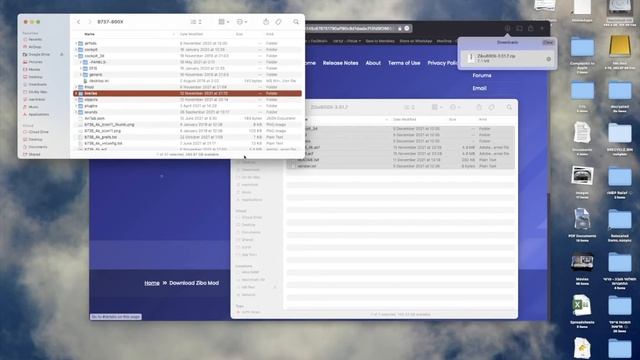Sort B737-800X list by Size column
The width and height of the screenshot is (640, 360).
click(240, 34)
